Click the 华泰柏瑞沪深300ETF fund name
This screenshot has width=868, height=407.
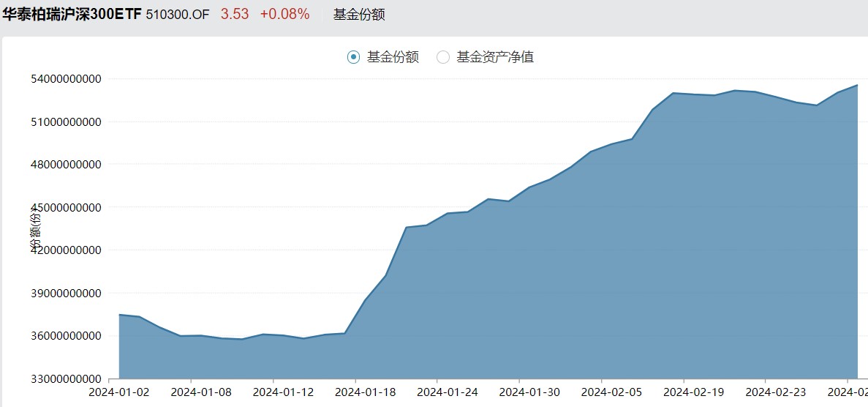tap(72, 15)
